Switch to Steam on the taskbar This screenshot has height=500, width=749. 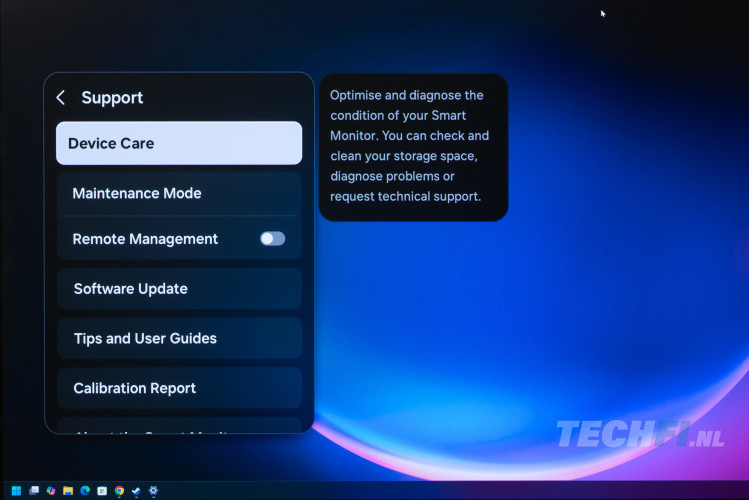[136, 490]
